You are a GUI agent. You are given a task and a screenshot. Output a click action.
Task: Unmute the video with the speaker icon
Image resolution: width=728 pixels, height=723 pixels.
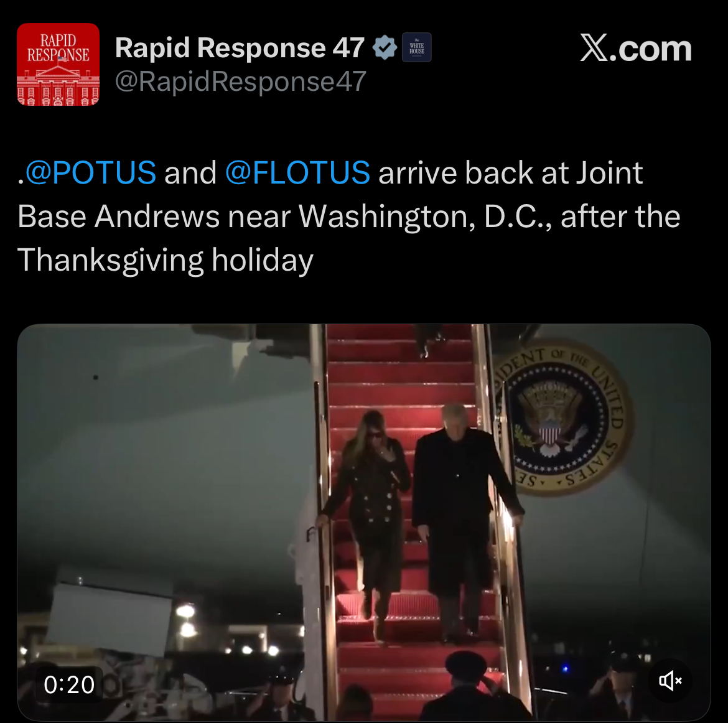pos(670,681)
